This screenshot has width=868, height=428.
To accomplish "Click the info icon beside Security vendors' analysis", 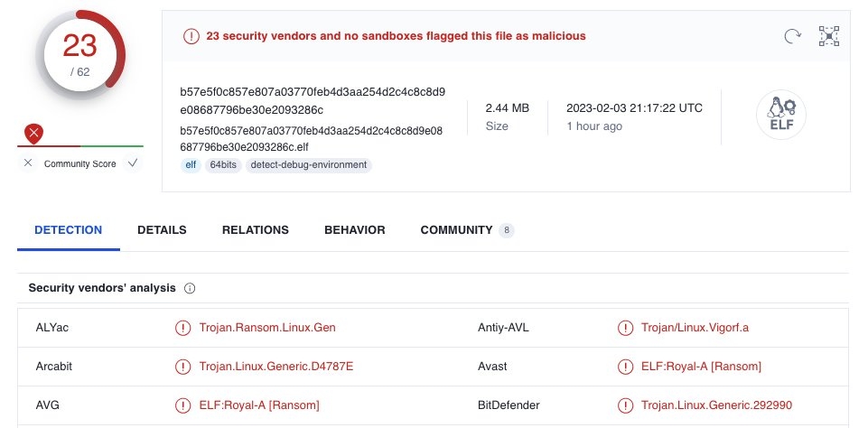I will pos(190,288).
